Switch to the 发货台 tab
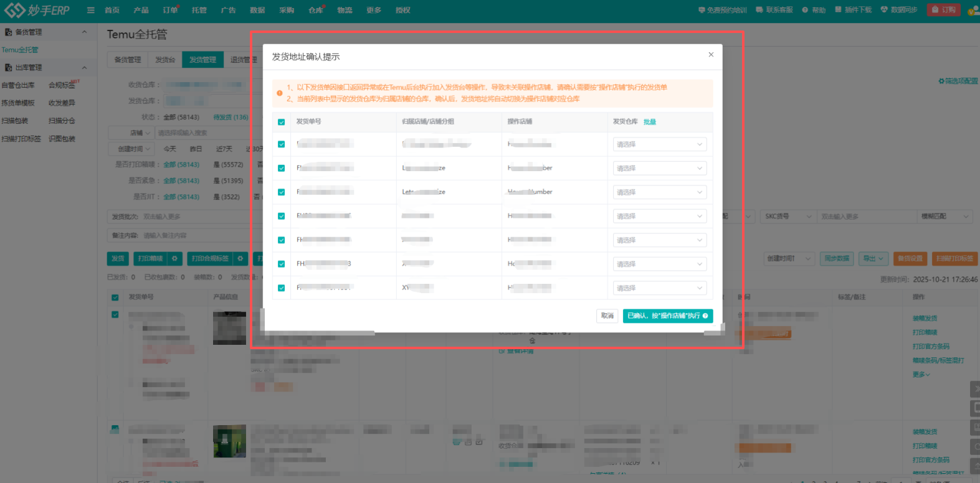This screenshot has height=483, width=980. pos(165,60)
